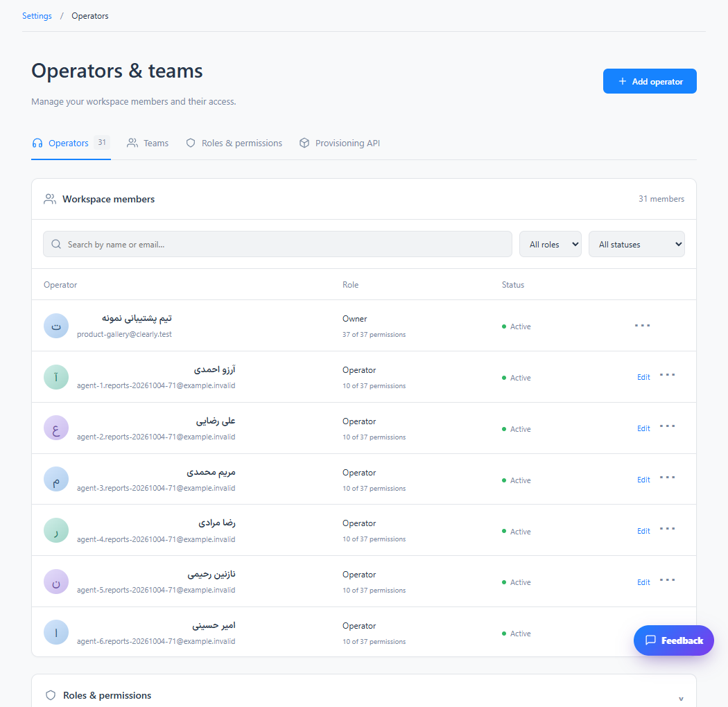Click the 31 badge on Operators tab
The image size is (728, 707).
(102, 143)
